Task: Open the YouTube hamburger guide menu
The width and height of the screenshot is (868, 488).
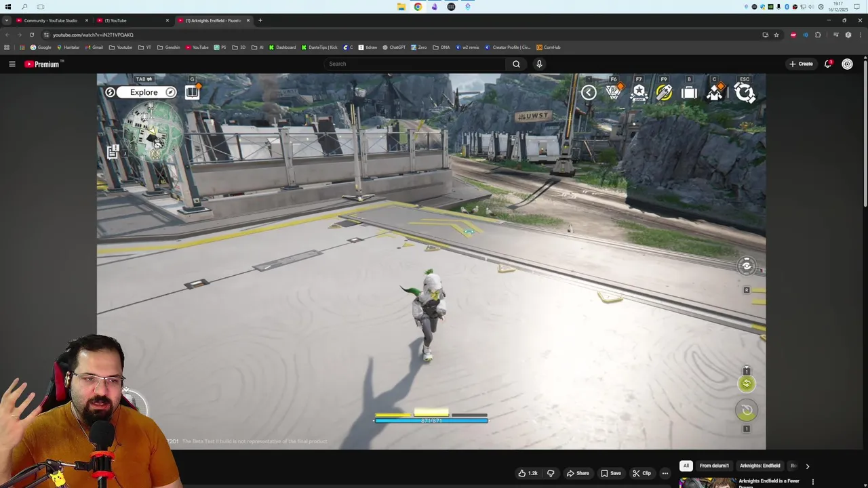Action: (12, 64)
